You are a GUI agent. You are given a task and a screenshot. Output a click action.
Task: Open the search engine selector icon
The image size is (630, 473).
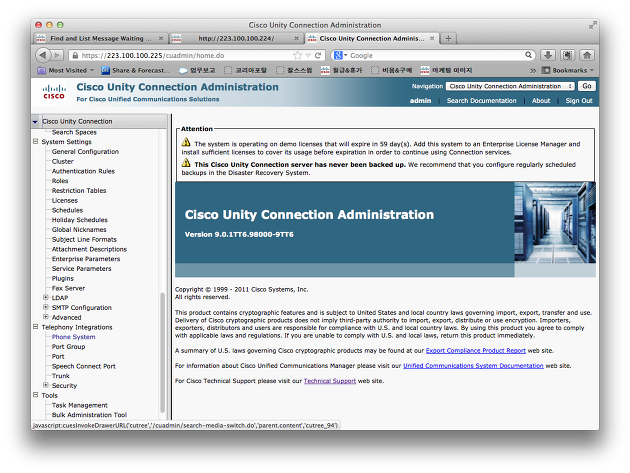click(x=340, y=55)
